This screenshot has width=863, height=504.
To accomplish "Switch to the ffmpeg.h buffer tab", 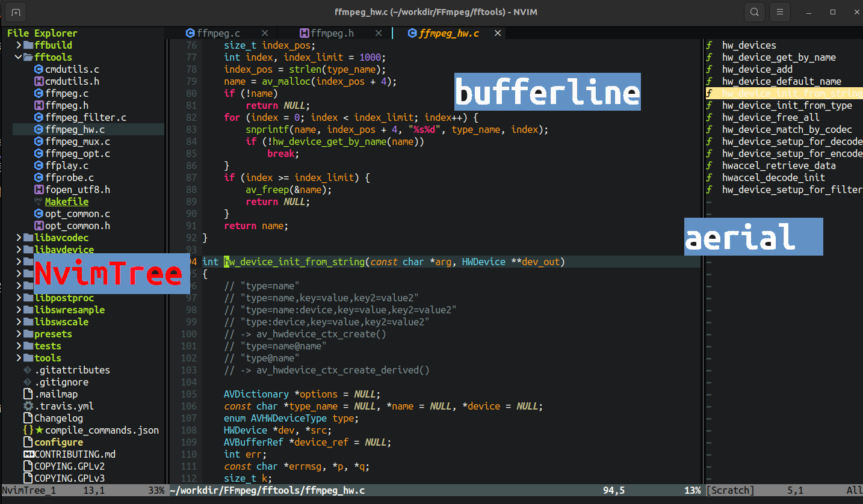I will 332,33.
